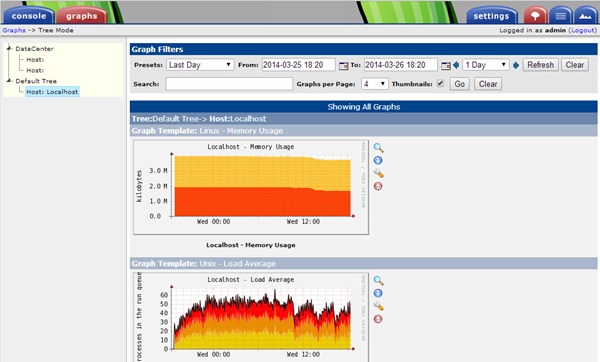Click the Graph Filters header text

click(x=157, y=49)
